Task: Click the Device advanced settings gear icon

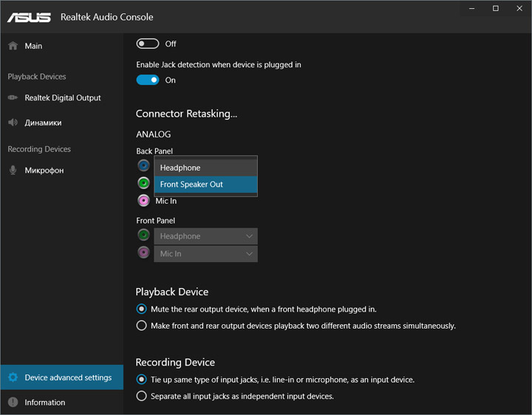Action: click(x=13, y=377)
